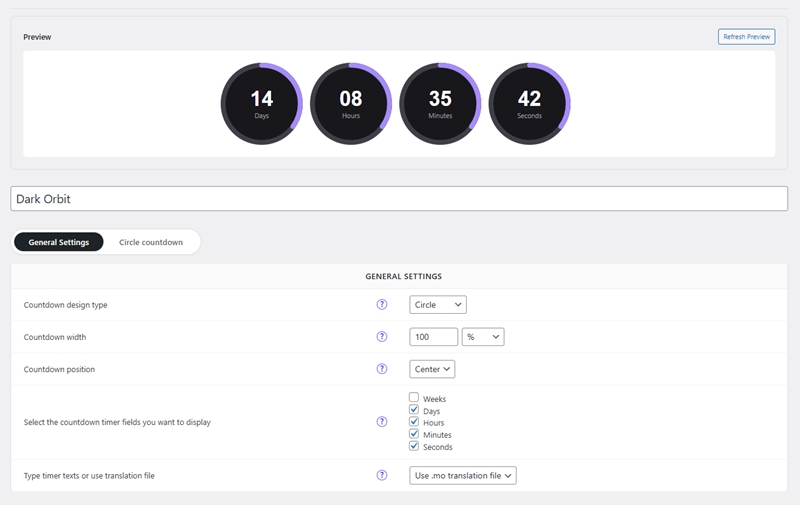Click help icon for timer fields selection

(x=381, y=422)
